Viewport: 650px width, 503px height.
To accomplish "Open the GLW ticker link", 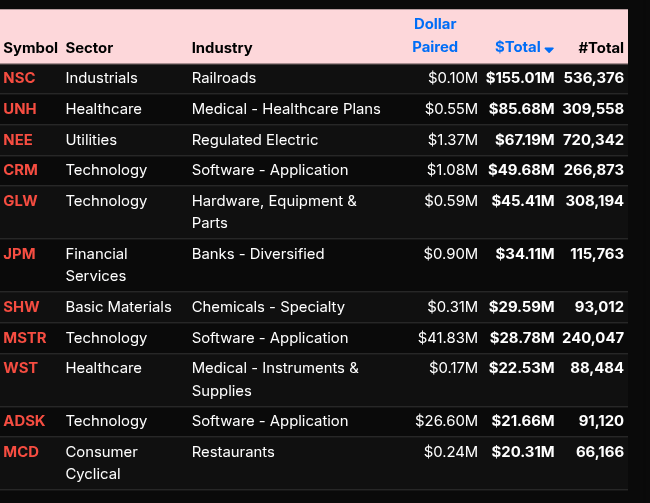I will pos(20,201).
